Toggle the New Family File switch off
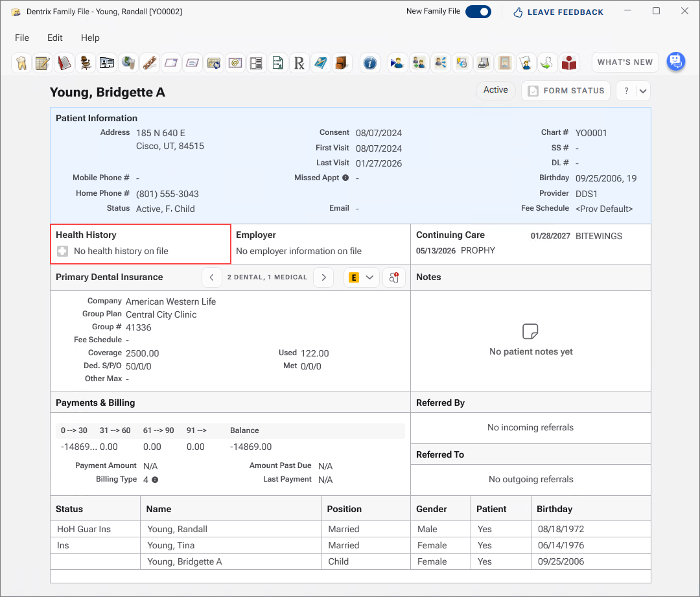Image resolution: width=700 pixels, height=597 pixels. 478,12
